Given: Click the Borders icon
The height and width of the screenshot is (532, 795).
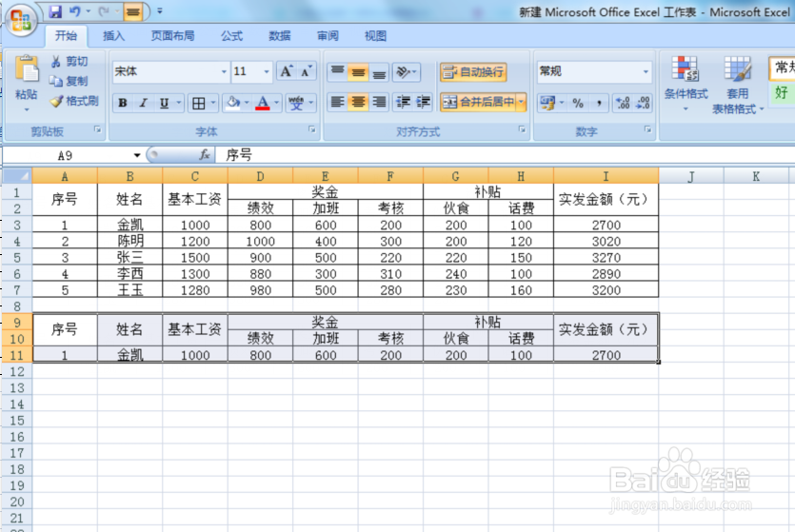Looking at the screenshot, I should coord(198,104).
